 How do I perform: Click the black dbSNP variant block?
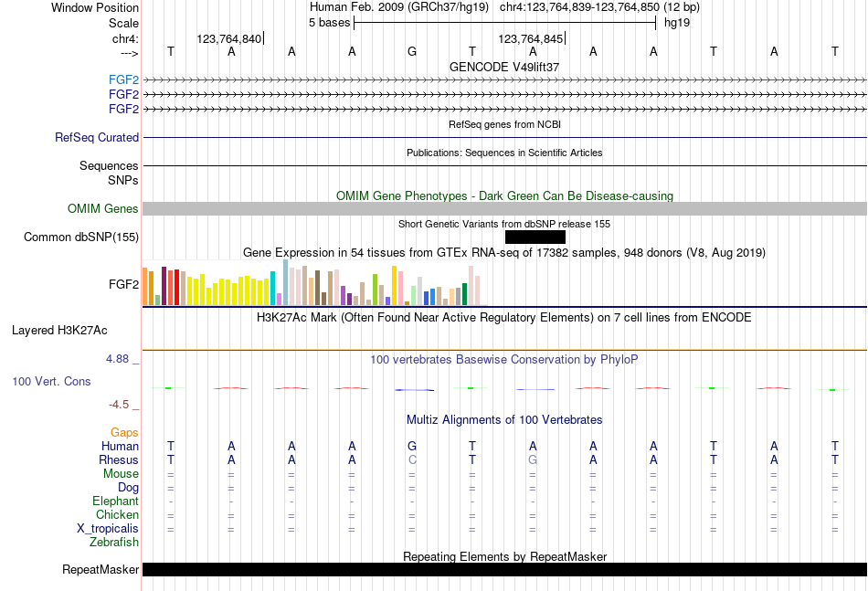point(535,237)
